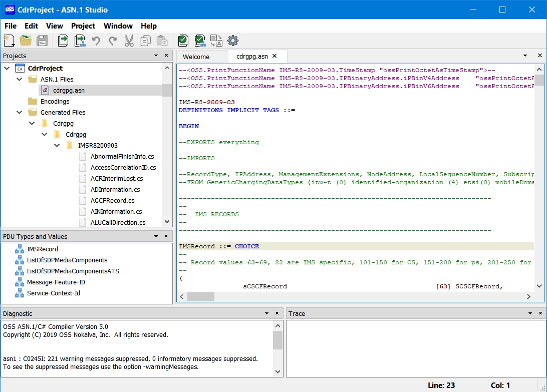
Task: Collapse the Generated Files folder
Action: [x=20, y=112]
